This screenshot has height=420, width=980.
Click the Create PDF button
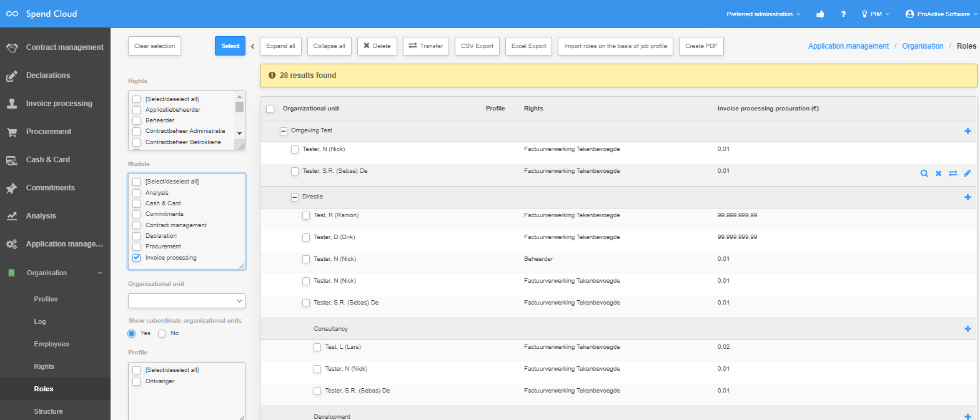point(701,46)
